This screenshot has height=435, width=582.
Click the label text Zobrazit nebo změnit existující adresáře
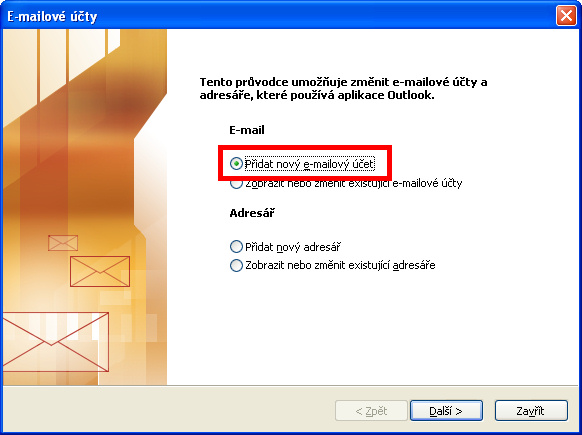click(340, 265)
